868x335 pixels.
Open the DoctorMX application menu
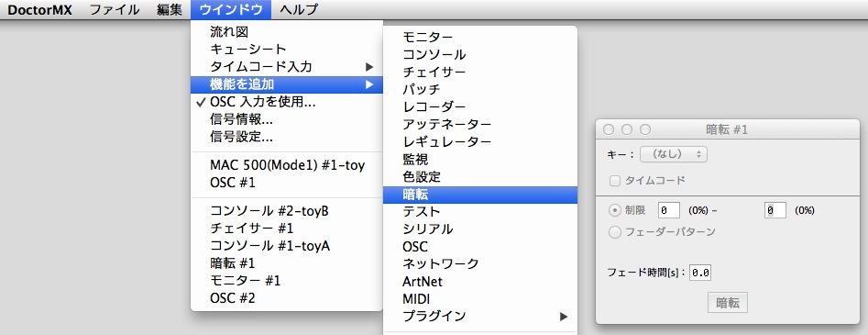tap(39, 9)
